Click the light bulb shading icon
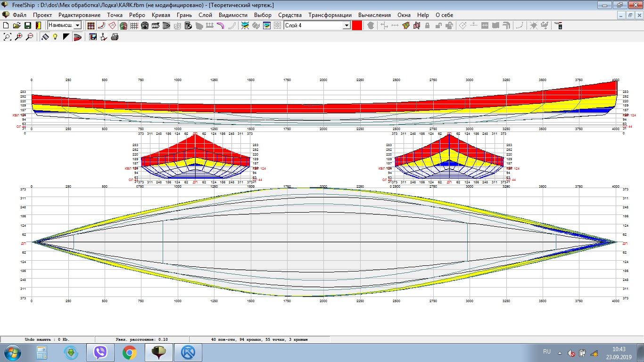This screenshot has width=644, height=362. coord(55,37)
